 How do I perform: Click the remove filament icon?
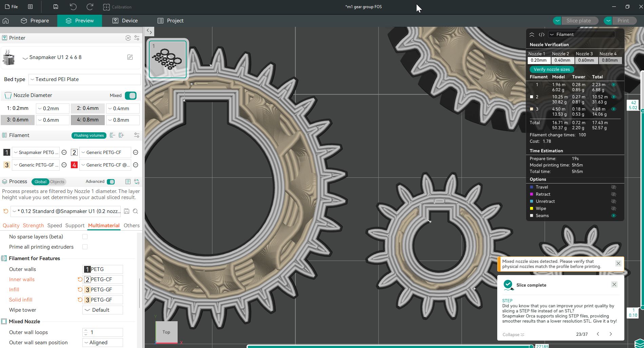(113, 135)
